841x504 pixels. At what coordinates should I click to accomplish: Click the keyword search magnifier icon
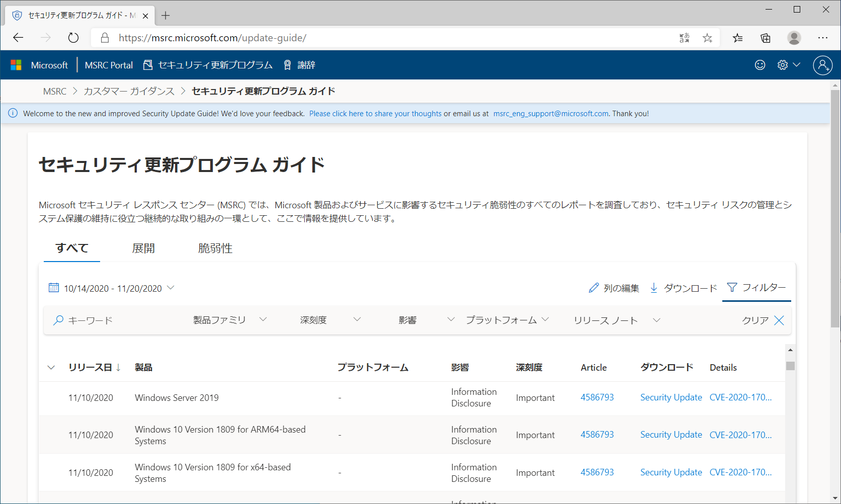coord(58,320)
